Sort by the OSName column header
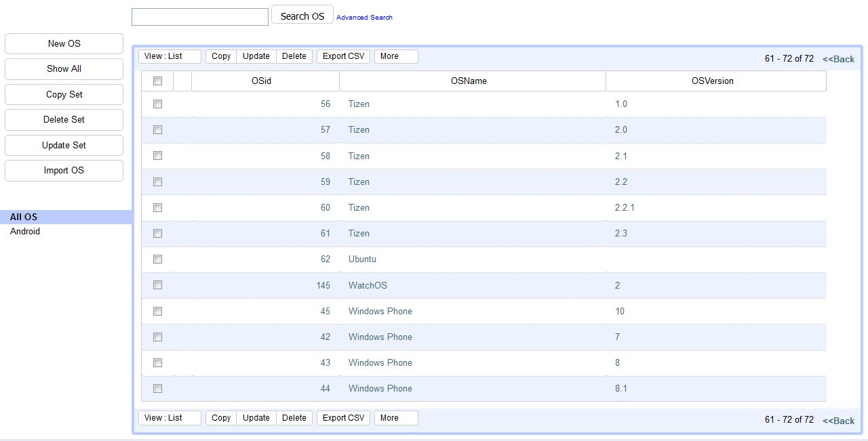The height and width of the screenshot is (441, 868). tap(473, 81)
